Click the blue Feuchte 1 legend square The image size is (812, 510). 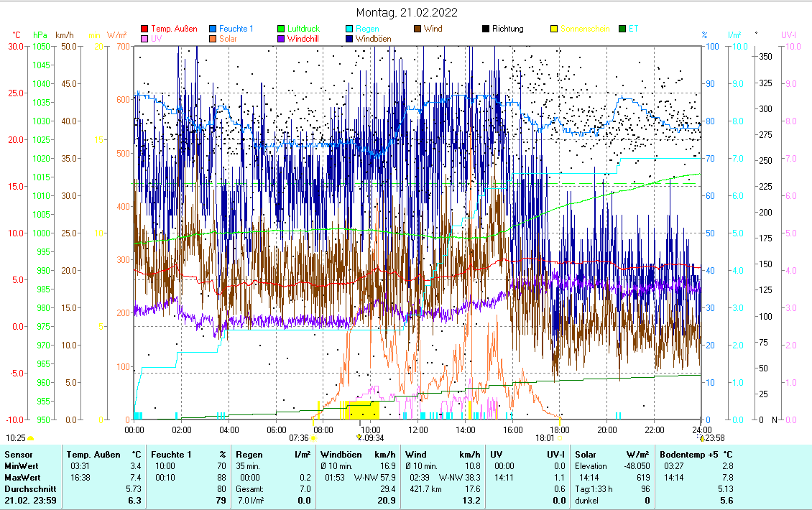coord(213,29)
